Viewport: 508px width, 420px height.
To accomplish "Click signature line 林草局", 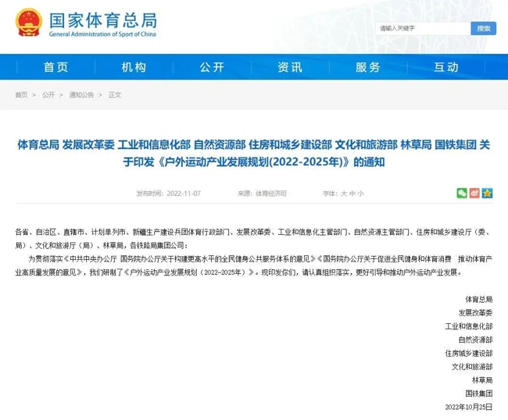I will pyautogui.click(x=482, y=380).
